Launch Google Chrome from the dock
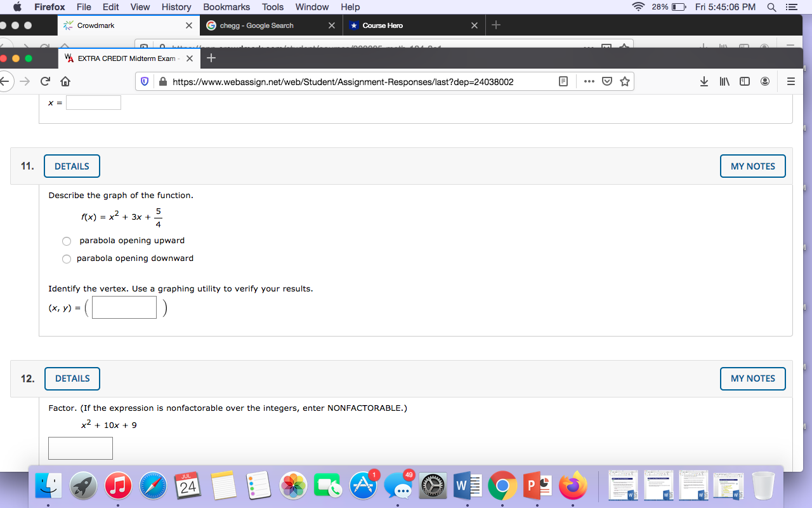 pos(502,486)
